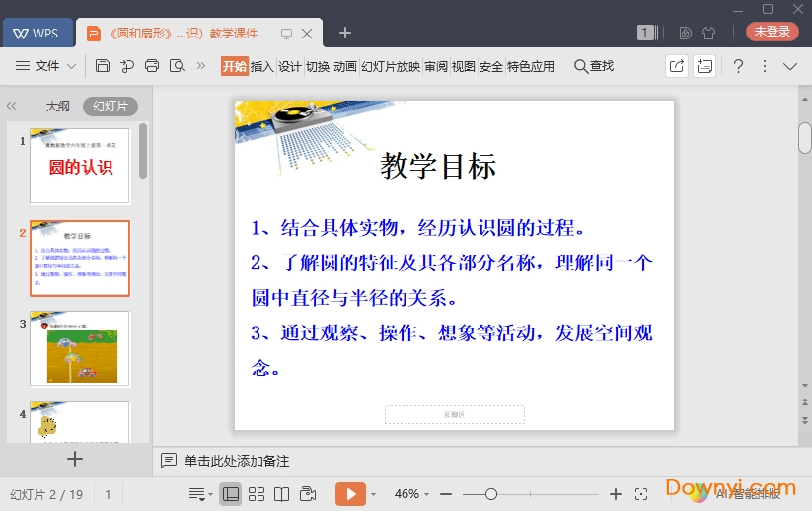Add a new document tab
Viewport: 812px width, 511px height.
point(345,33)
